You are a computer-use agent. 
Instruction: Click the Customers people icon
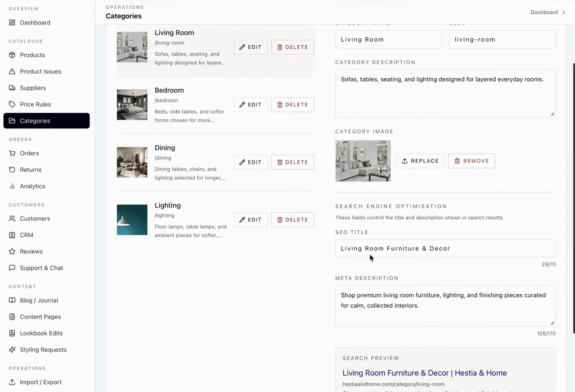coord(12,219)
